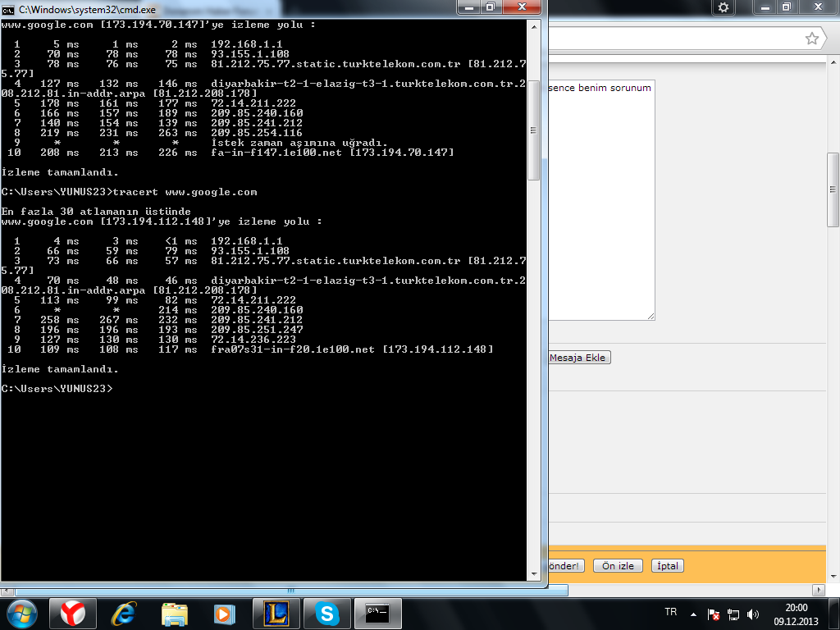Open the Windows Start menu
The image size is (840, 630).
[x=22, y=614]
